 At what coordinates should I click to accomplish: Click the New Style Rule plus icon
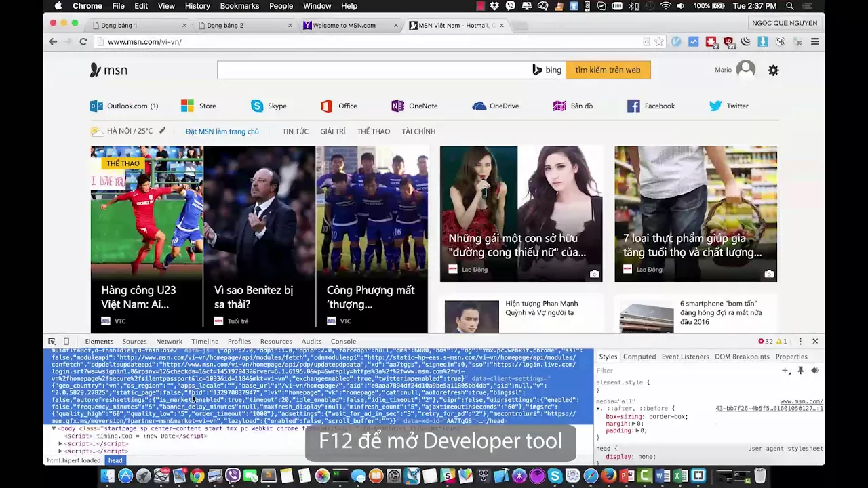(786, 371)
